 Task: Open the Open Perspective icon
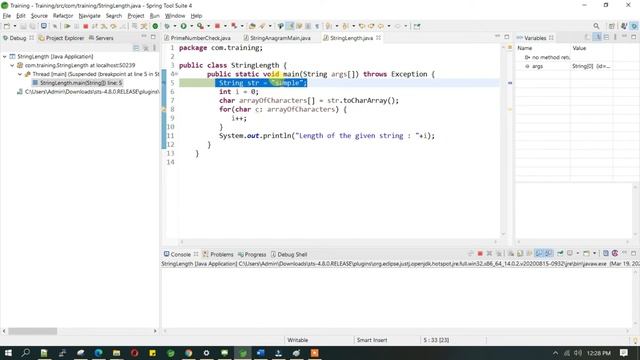(x=611, y=26)
